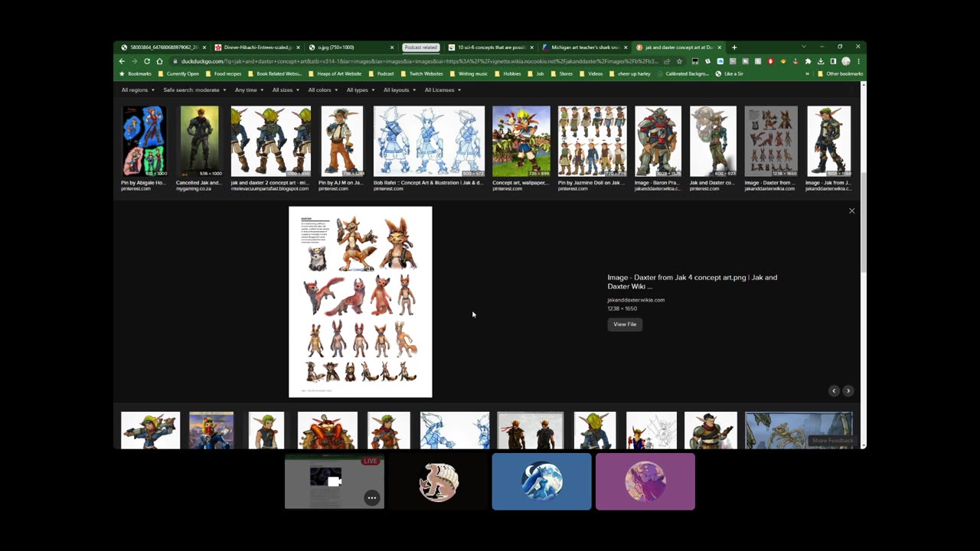The image size is (980, 551).
Task: Open the Chrome profile avatar
Action: (846, 61)
